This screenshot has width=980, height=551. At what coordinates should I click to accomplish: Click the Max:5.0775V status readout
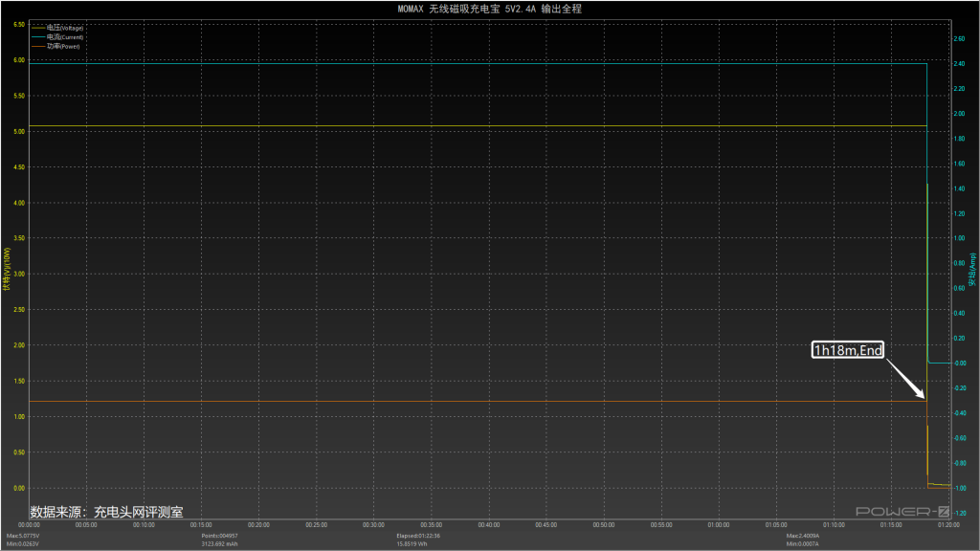(23, 536)
